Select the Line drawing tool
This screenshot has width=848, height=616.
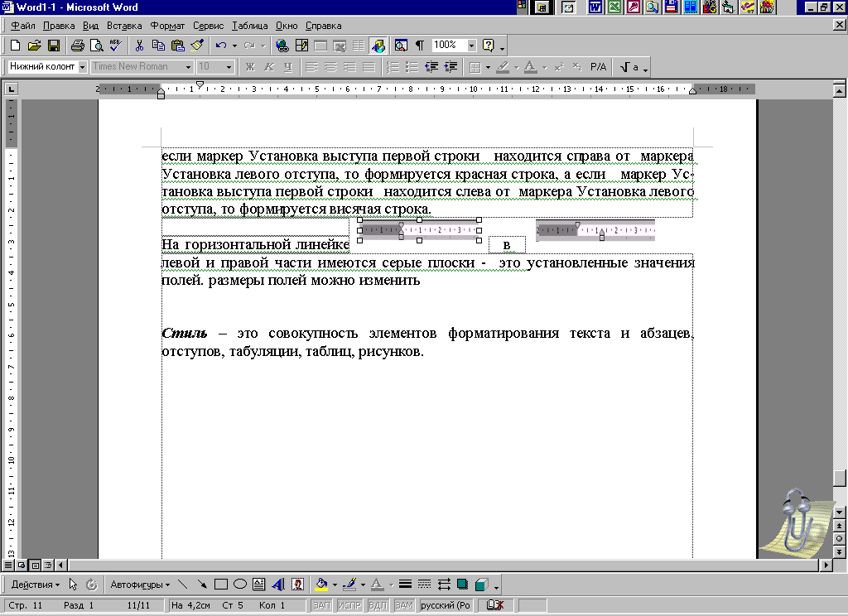[183, 584]
